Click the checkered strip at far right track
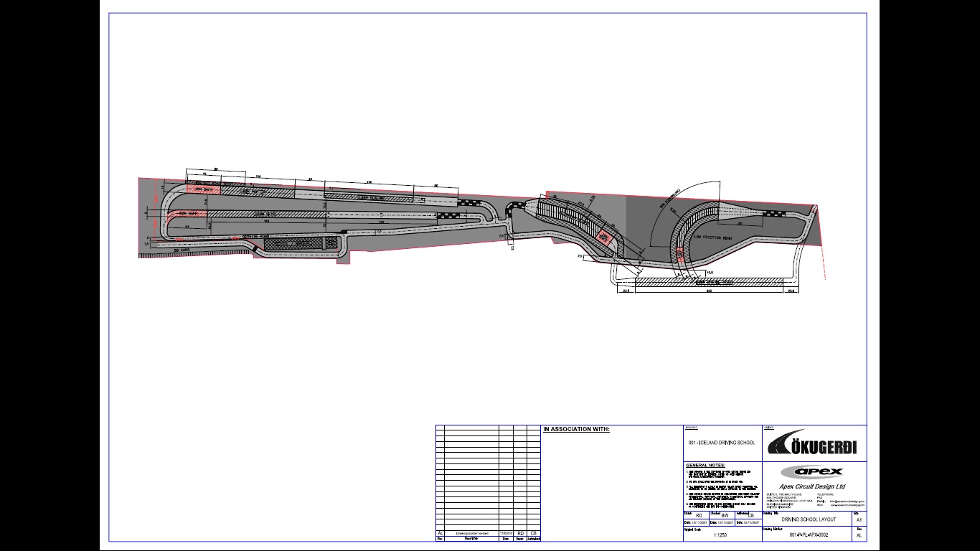This screenshot has width=980, height=551. pyautogui.click(x=775, y=214)
